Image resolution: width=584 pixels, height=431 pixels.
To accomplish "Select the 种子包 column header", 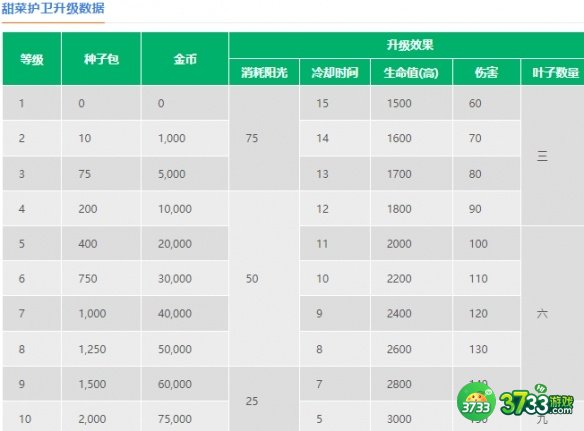I will [x=101, y=59].
